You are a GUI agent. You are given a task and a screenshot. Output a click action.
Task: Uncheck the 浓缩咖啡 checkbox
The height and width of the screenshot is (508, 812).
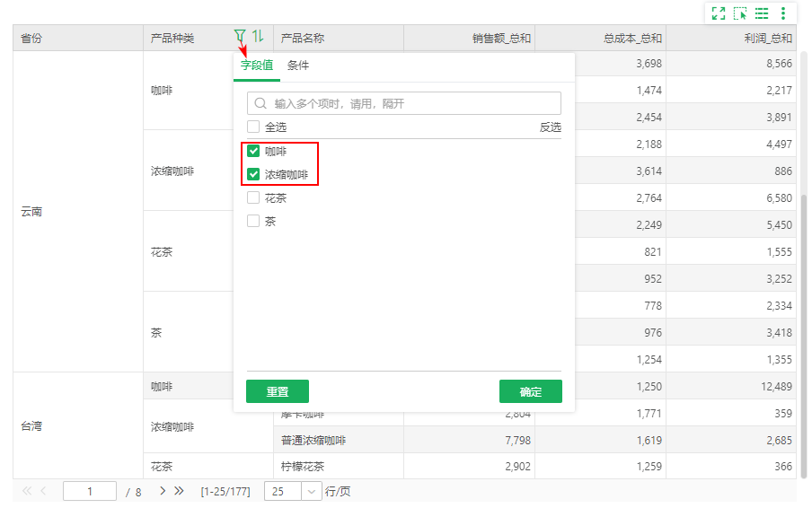click(253, 174)
